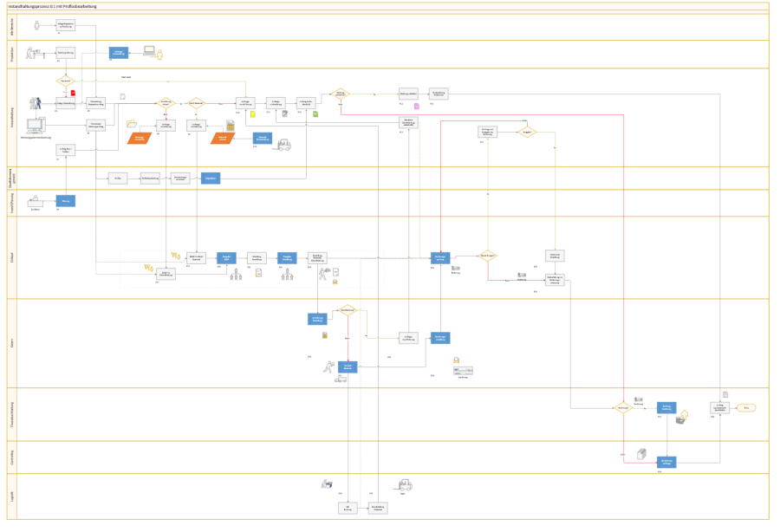
Task: Select the yellow end terminator oval
Action: tap(746, 407)
